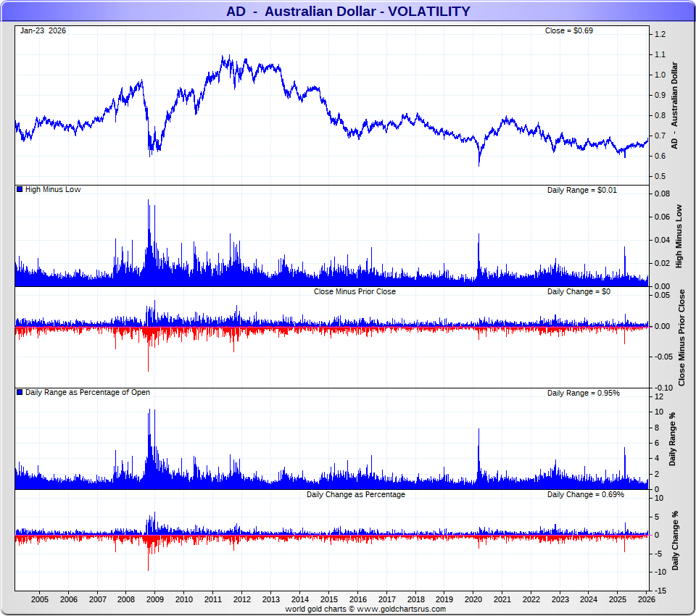Click the 2009 label on the time axis
Viewport: 696px width, 616px height.
(155, 599)
